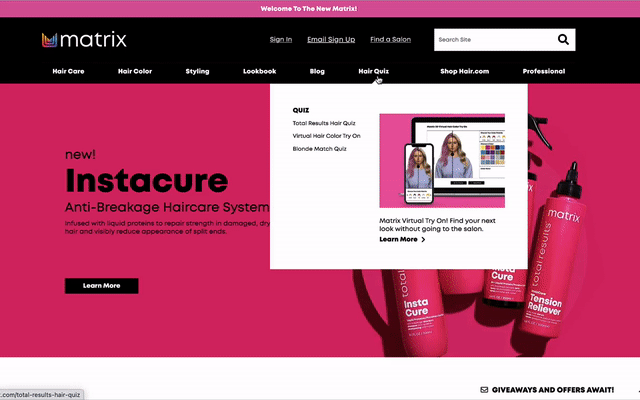Select Blonde Match Quiz

coord(319,149)
